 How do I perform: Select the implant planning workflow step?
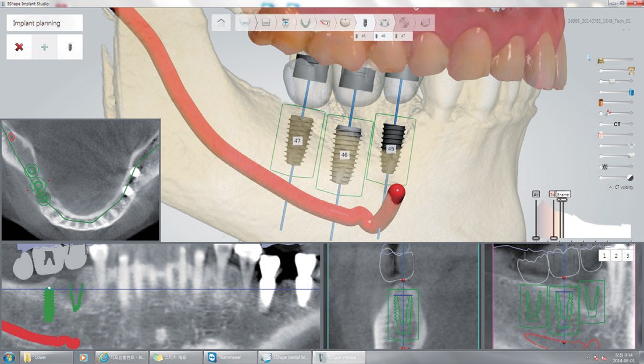tap(364, 22)
